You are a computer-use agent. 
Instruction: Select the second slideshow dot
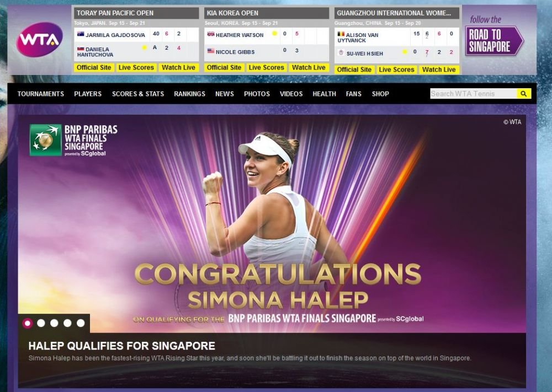tap(41, 323)
